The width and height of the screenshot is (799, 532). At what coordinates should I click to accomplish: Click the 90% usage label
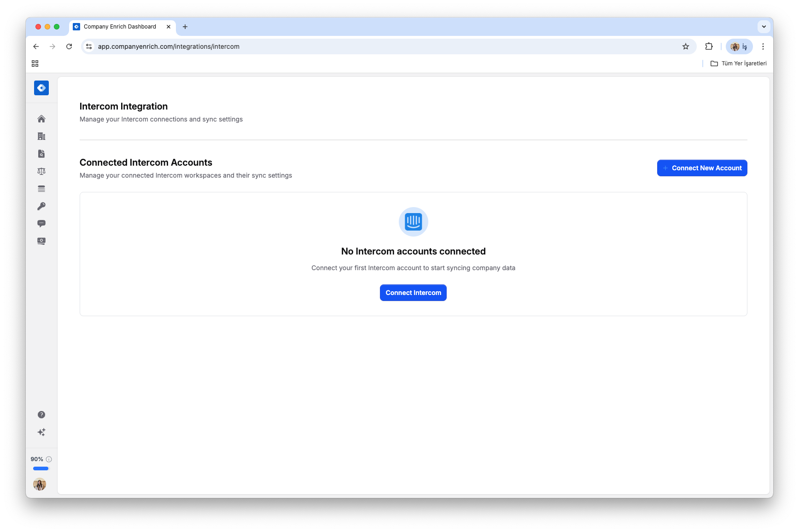(x=37, y=459)
